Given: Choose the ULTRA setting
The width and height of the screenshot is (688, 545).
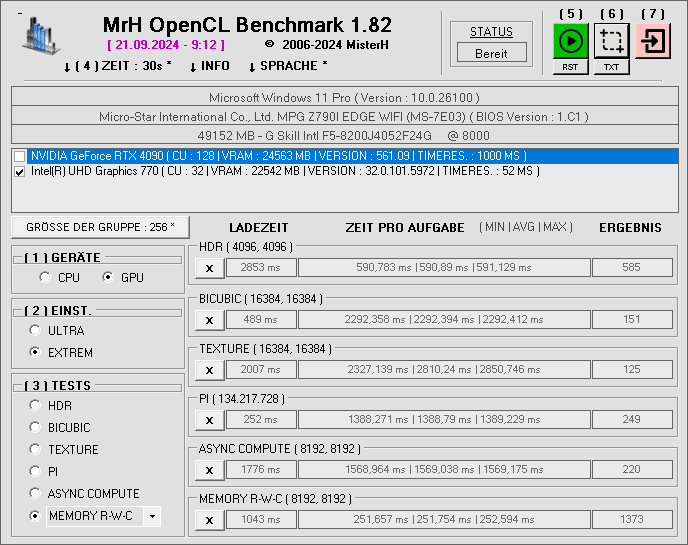Looking at the screenshot, I should pos(35,330).
